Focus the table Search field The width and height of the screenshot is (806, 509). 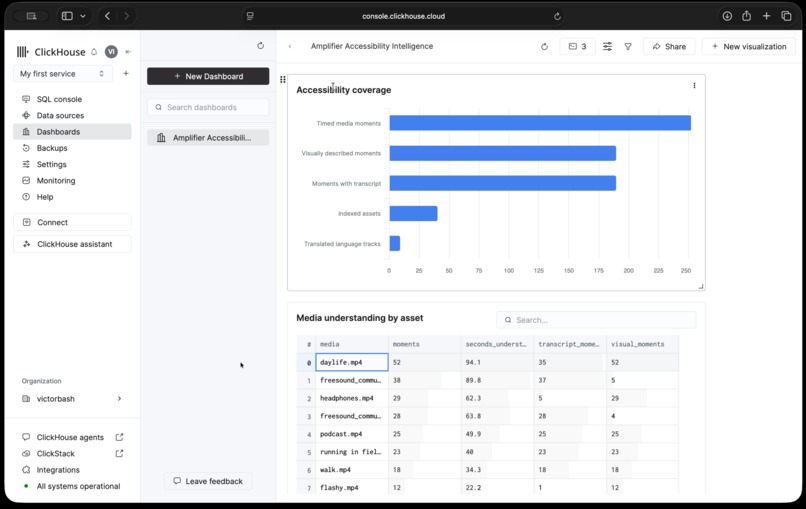596,320
